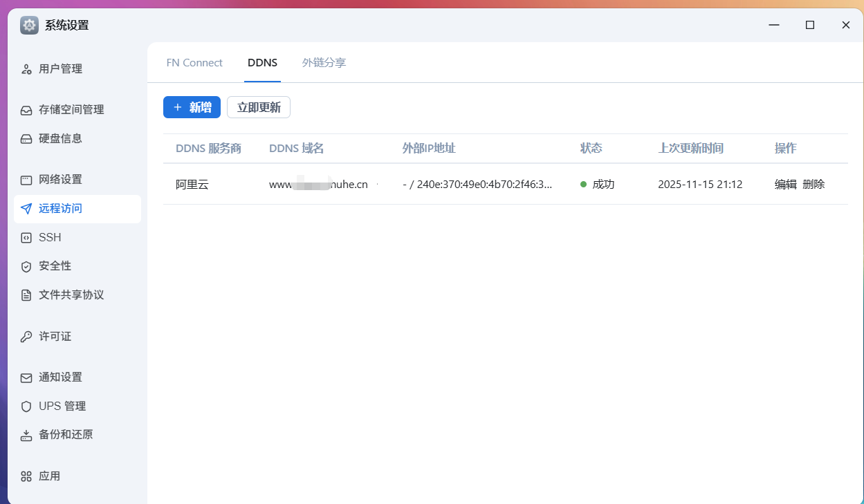Click the hard disk info icon
The height and width of the screenshot is (504, 864).
click(x=26, y=139)
